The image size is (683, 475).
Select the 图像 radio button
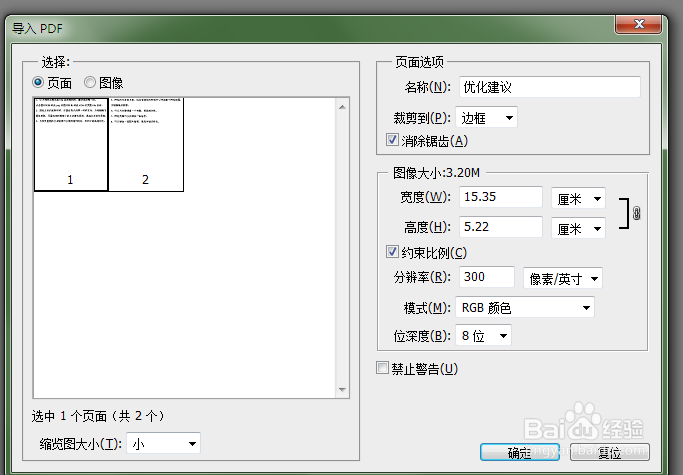point(90,82)
